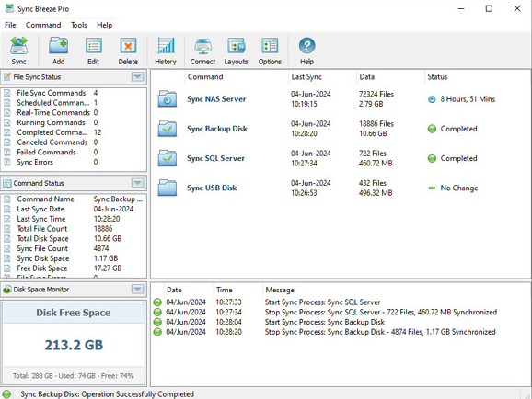The width and height of the screenshot is (532, 399).
Task: Expand the Command Status dropdown arrow
Action: tap(137, 183)
